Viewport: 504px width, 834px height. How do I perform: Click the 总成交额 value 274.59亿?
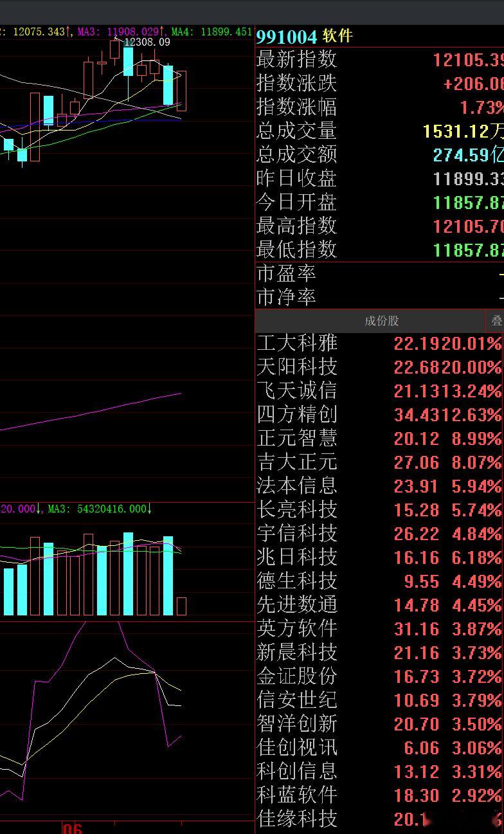pos(468,155)
